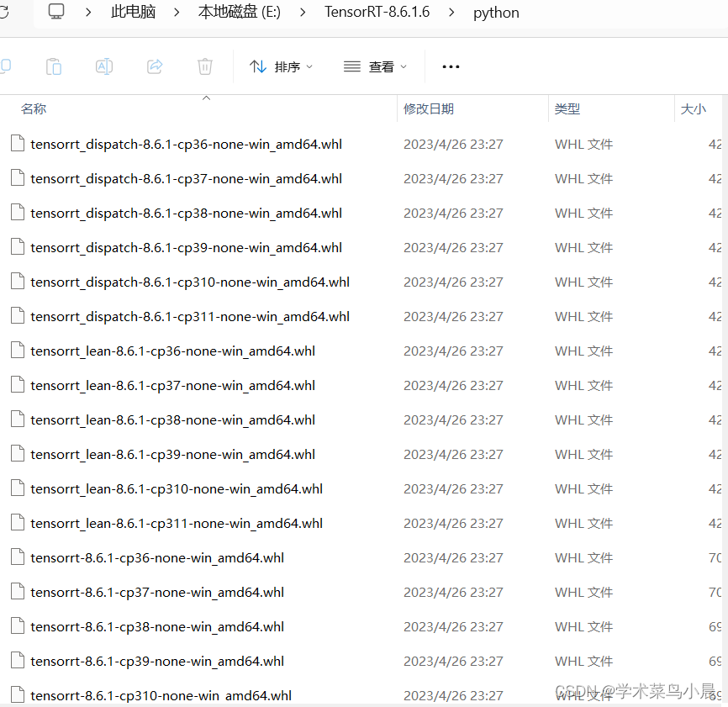Navigate to 本地磁盘 (E:) breadcrumb
Viewport: 728px width, 707px height.
[240, 12]
